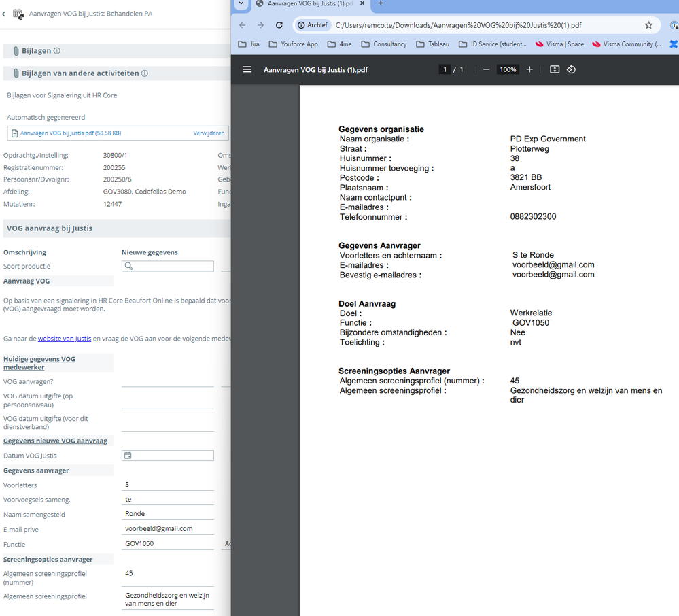This screenshot has width=679, height=616.
Task: Open the Aanvragen VOG bij Justis.pdf attachment
Action: click(71, 133)
